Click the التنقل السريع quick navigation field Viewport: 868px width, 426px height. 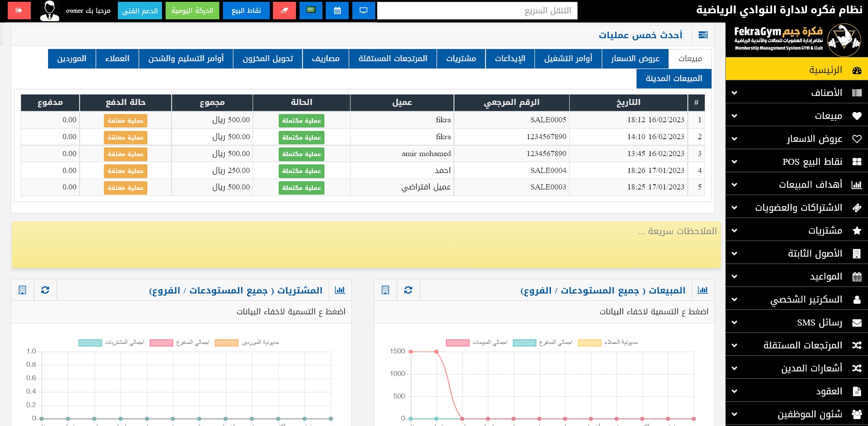tap(477, 11)
